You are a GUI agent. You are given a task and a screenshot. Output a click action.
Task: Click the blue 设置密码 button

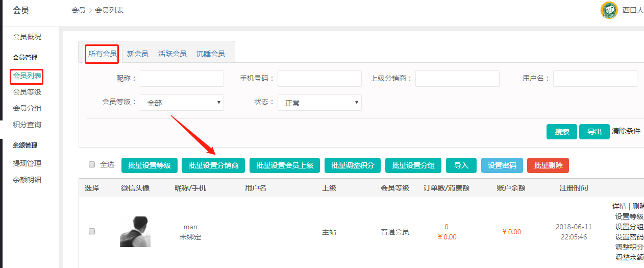tap(502, 165)
